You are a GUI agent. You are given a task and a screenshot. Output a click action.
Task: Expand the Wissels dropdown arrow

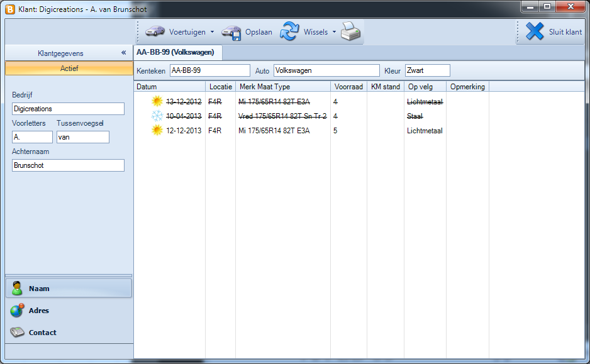pos(334,32)
